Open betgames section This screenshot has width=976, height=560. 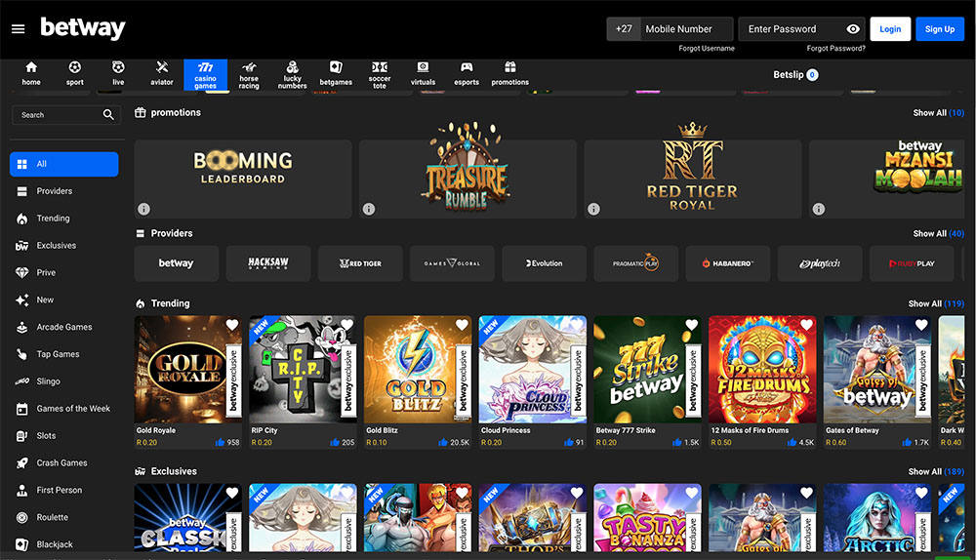[x=336, y=73]
